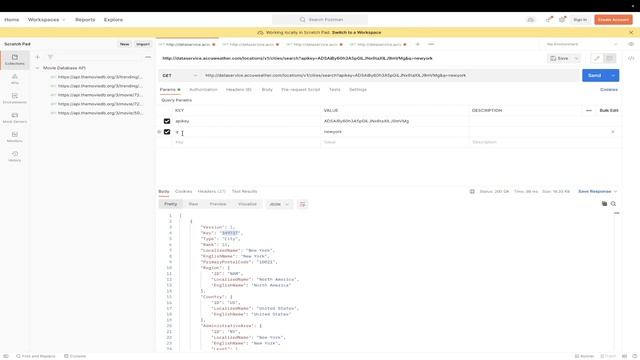Image resolution: width=640 pixels, height=360 pixels.
Task: Open Find and Replace in status bar
Action: [36, 356]
